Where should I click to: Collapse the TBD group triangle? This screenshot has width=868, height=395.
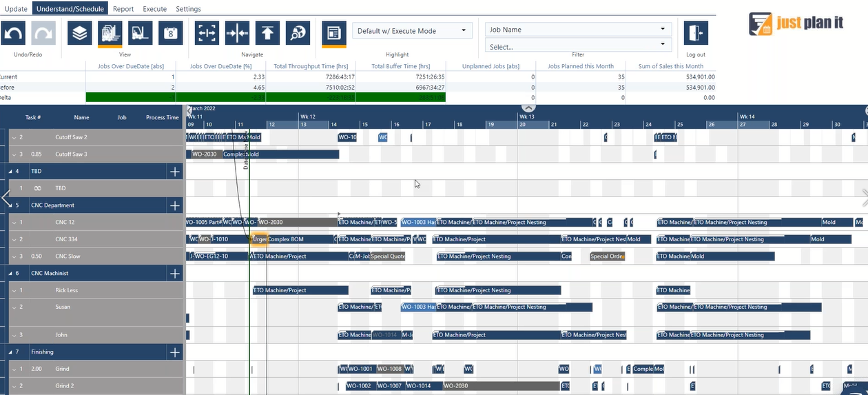(x=10, y=171)
